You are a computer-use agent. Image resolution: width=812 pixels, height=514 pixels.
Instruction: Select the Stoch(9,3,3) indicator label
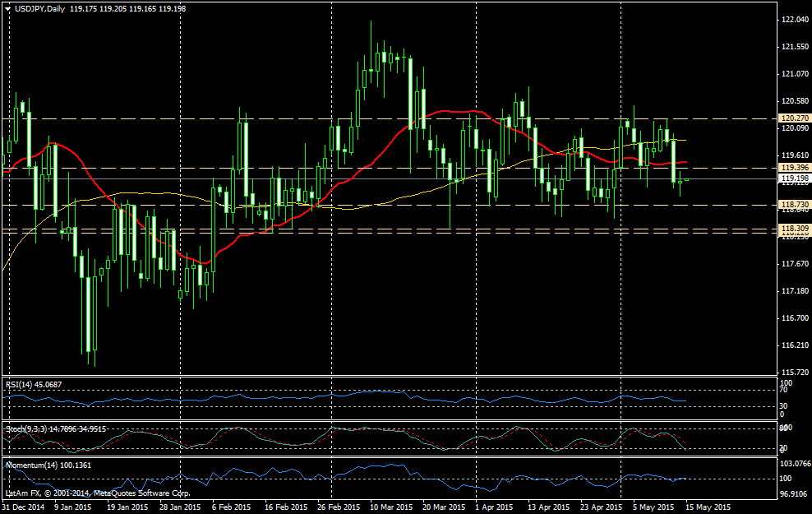23,428
